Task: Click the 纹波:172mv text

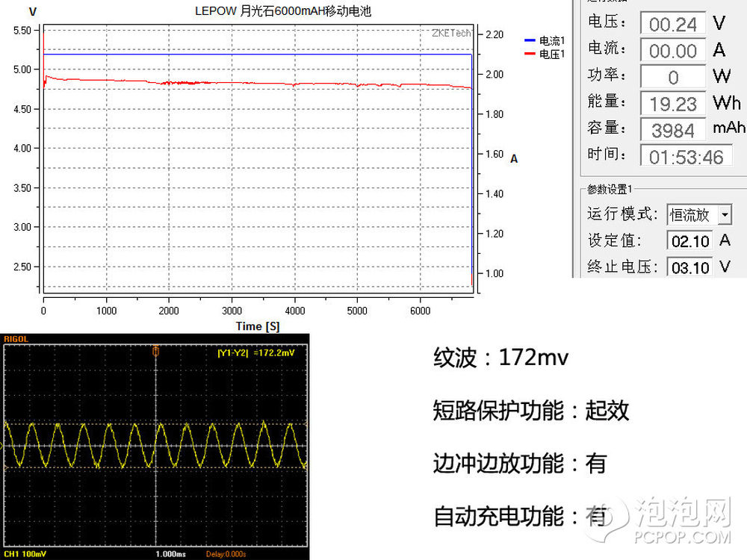Action: pos(500,357)
